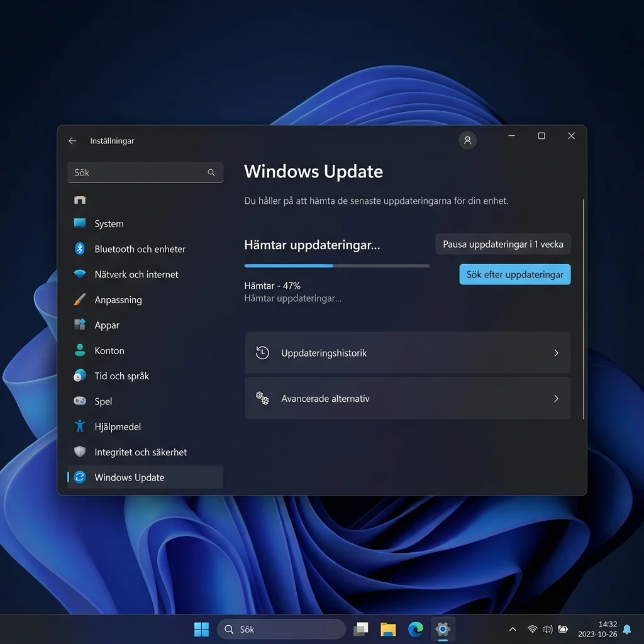Click the Nätverk wifi icon in sidebar

tap(80, 274)
